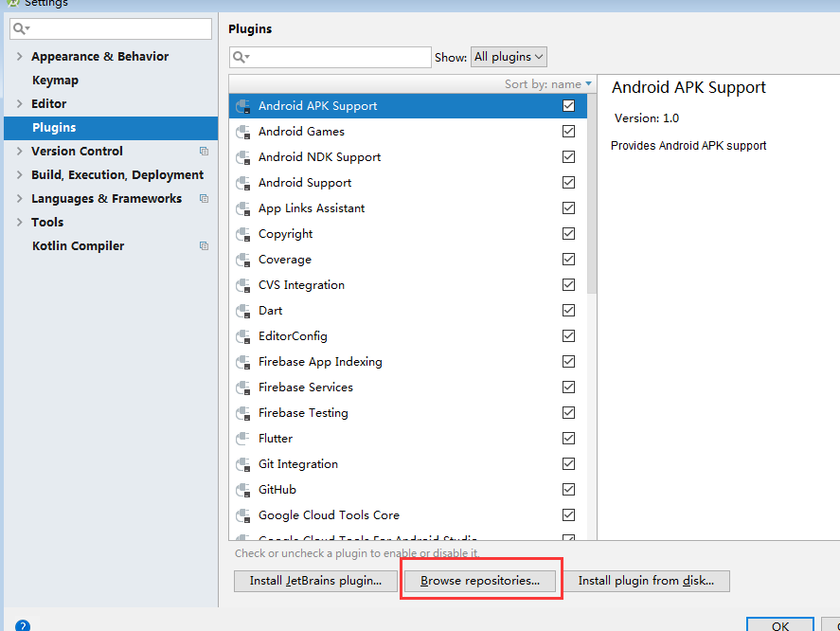Click the plugin list vertical scrollbar
Screen dimensions: 840x631
[592, 193]
